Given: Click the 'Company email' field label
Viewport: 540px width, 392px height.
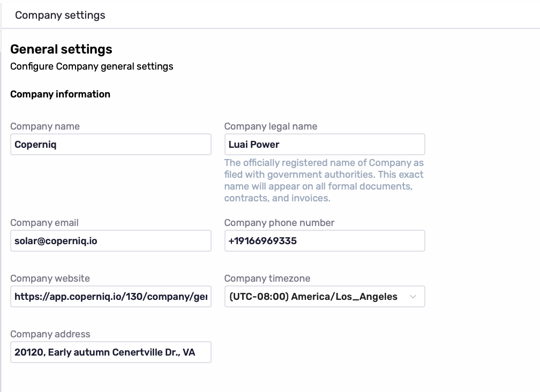Looking at the screenshot, I should pyautogui.click(x=44, y=223).
